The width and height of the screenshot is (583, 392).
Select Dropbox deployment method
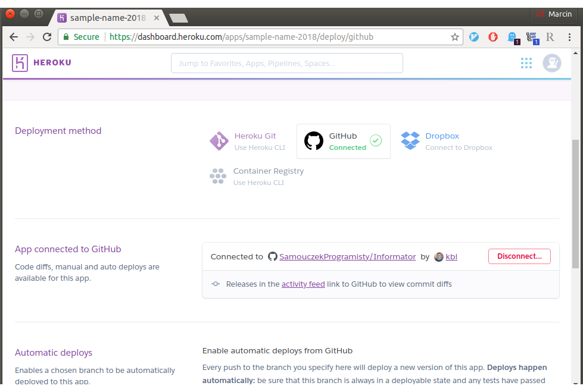click(x=446, y=141)
